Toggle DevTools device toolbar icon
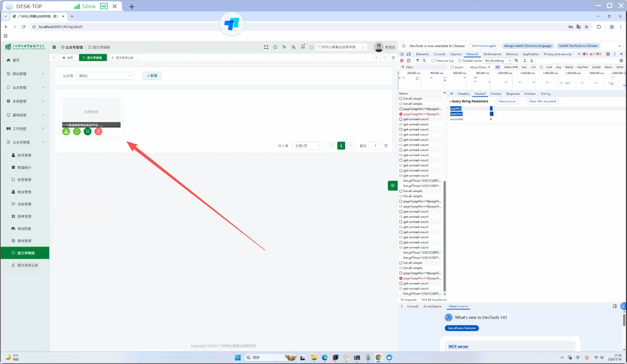Viewport: 627px width, 364px height. [x=409, y=54]
